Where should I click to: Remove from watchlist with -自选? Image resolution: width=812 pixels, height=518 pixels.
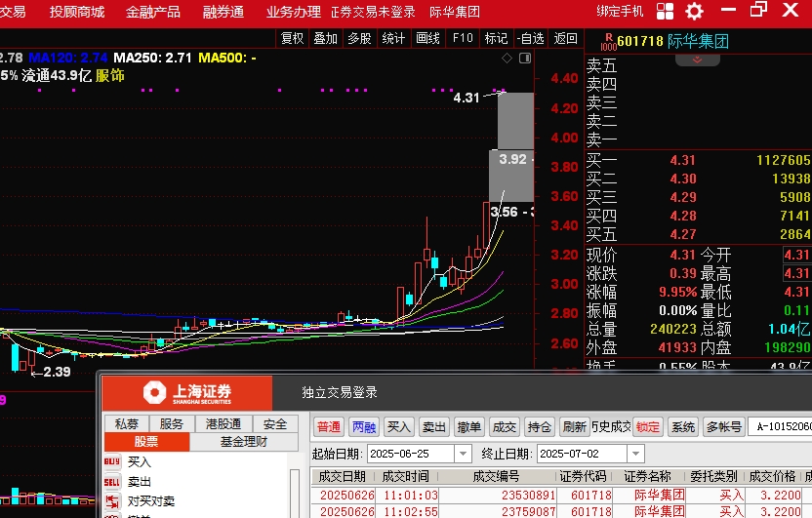531,38
